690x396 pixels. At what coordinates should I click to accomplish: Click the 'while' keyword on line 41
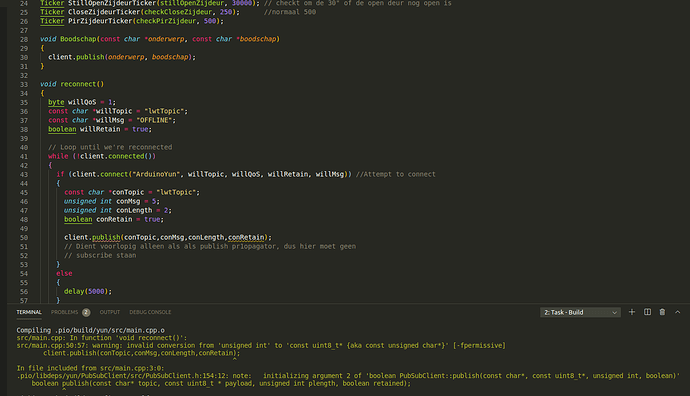click(x=58, y=156)
